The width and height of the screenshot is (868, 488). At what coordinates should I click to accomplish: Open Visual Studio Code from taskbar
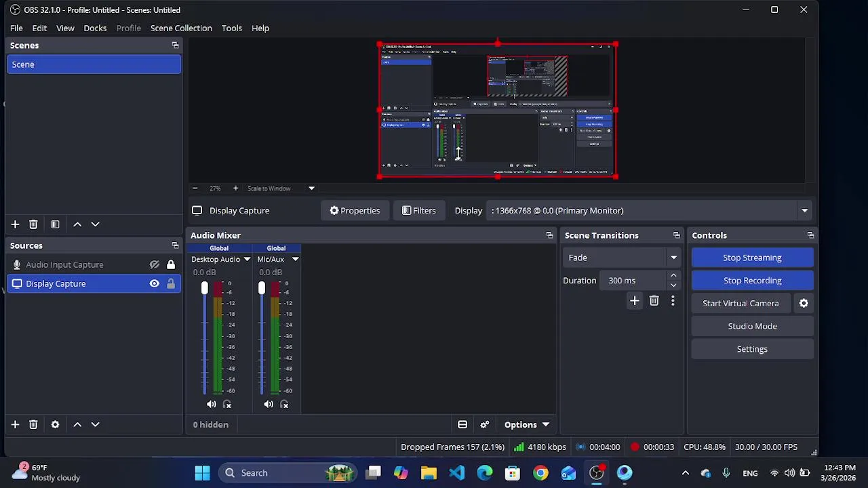coord(457,473)
